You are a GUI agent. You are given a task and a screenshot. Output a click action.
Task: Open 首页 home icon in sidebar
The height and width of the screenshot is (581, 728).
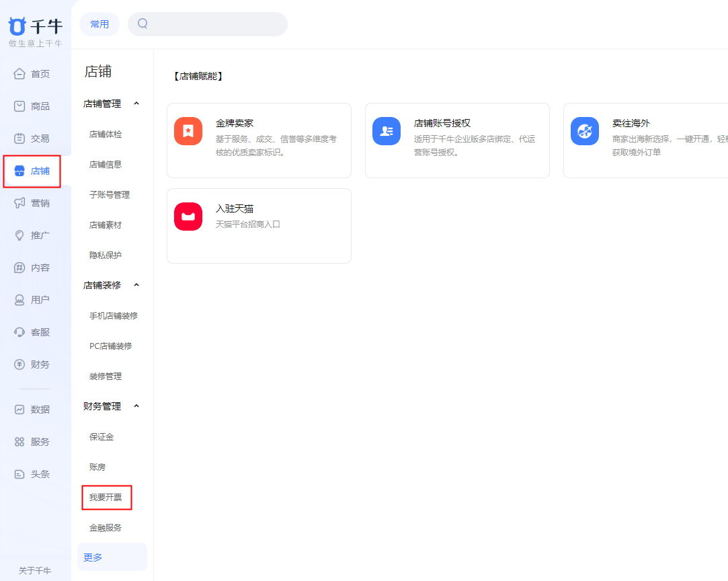pos(19,74)
